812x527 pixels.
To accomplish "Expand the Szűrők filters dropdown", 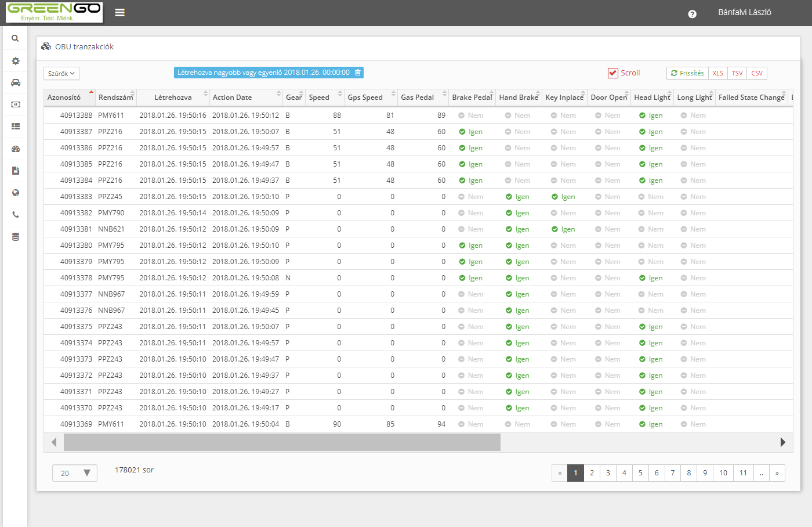I will pyautogui.click(x=61, y=74).
